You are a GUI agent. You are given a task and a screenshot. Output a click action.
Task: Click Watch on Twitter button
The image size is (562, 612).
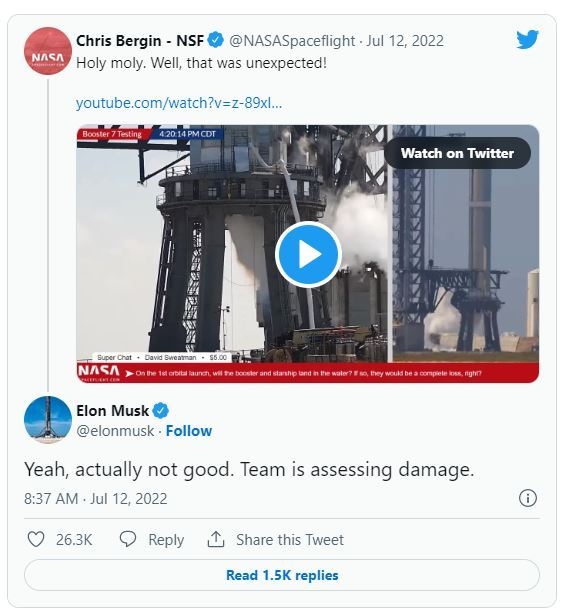point(457,153)
